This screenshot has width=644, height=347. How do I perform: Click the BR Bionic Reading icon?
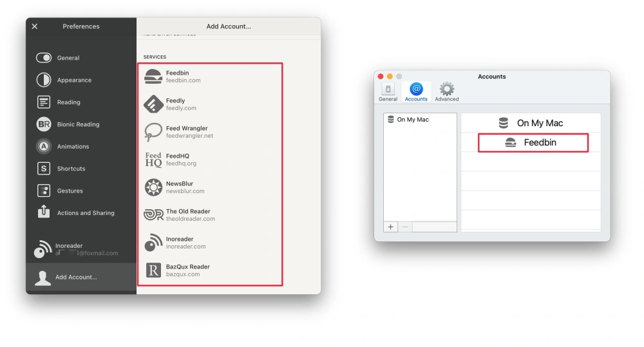(44, 124)
